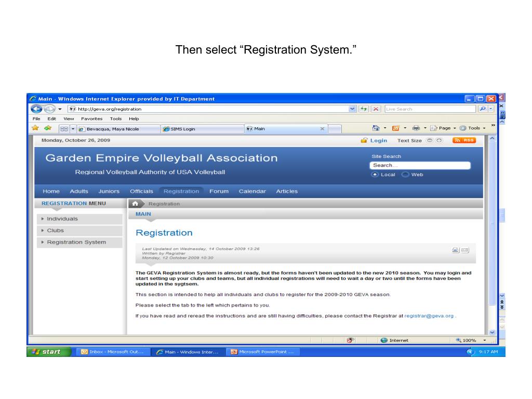Click the Live Search magnifier icon

coord(483,109)
